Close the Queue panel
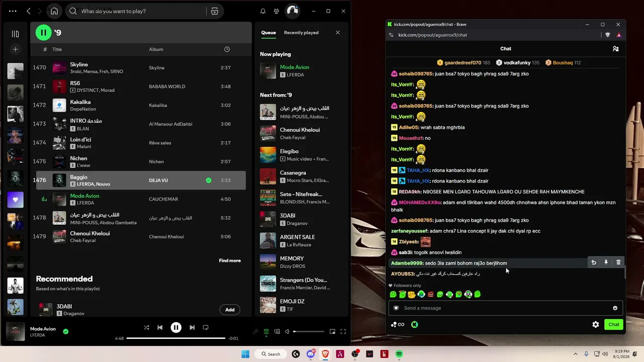 pyautogui.click(x=338, y=33)
